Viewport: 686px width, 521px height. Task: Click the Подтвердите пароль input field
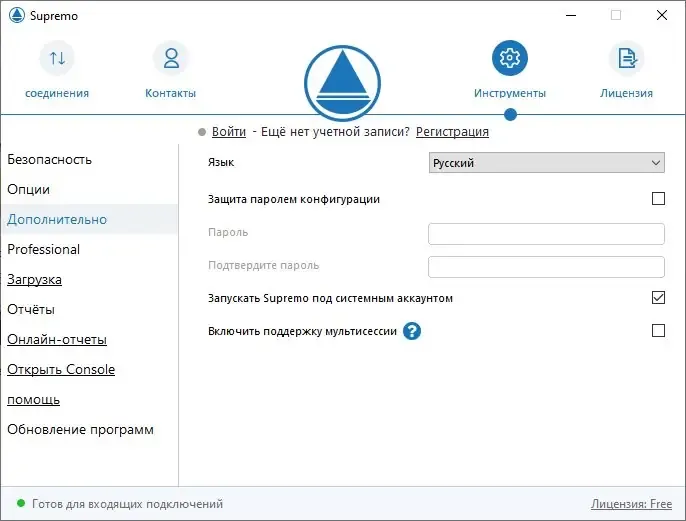click(x=546, y=267)
